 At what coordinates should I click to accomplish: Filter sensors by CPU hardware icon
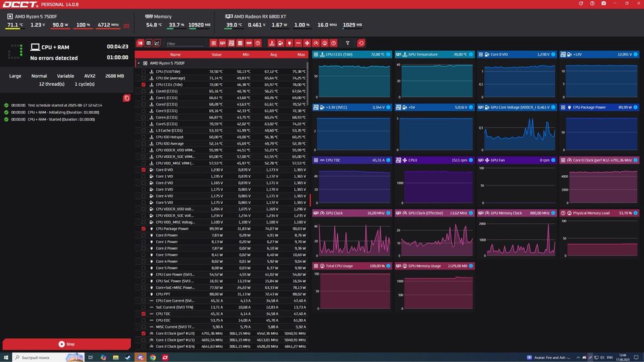[214, 43]
